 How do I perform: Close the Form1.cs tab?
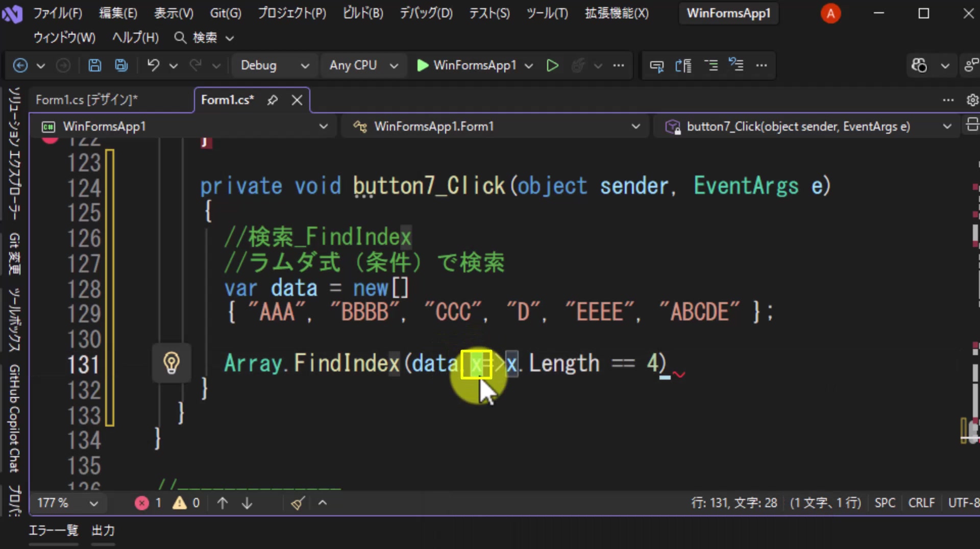click(x=297, y=100)
